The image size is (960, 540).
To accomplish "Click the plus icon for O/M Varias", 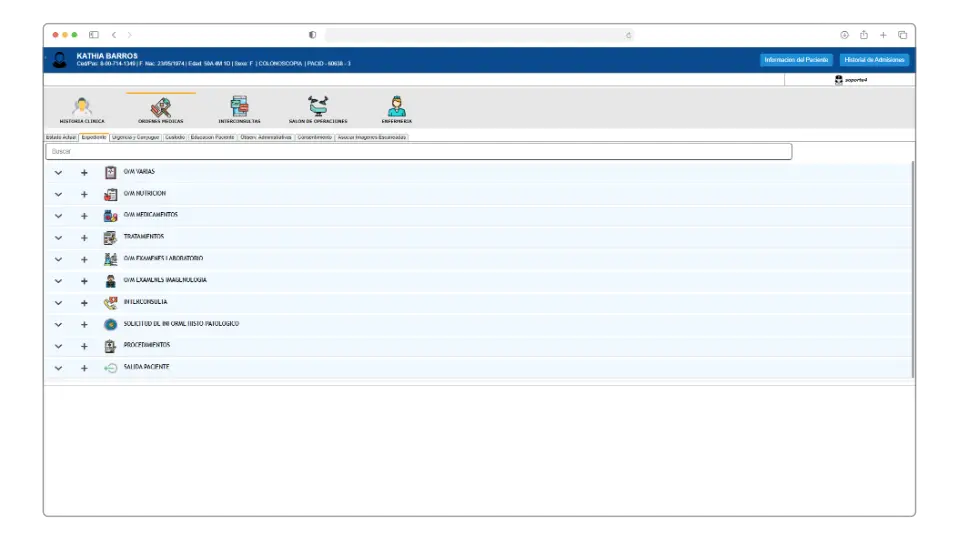I will click(84, 173).
